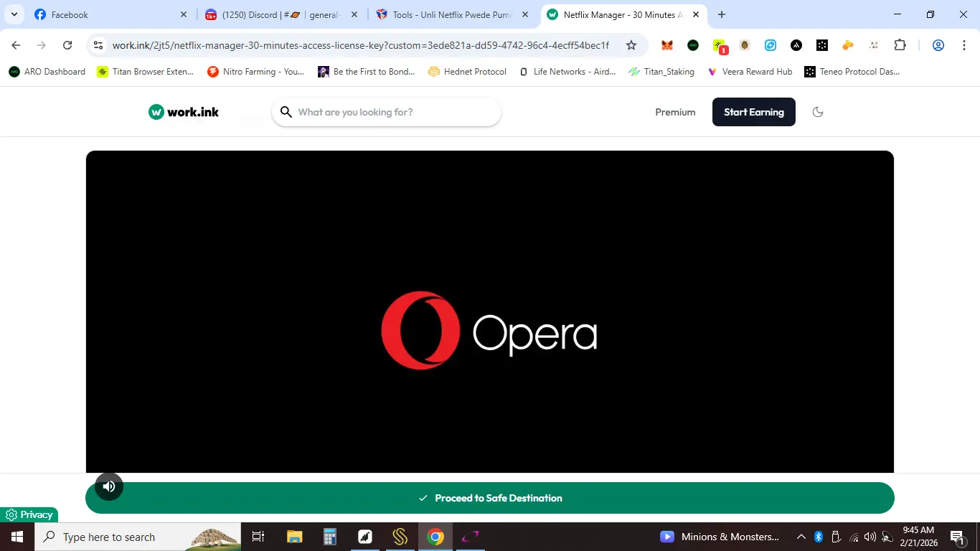This screenshot has height=551, width=980.
Task: Open the ARO Dashboard bookmark
Action: click(x=47, y=72)
